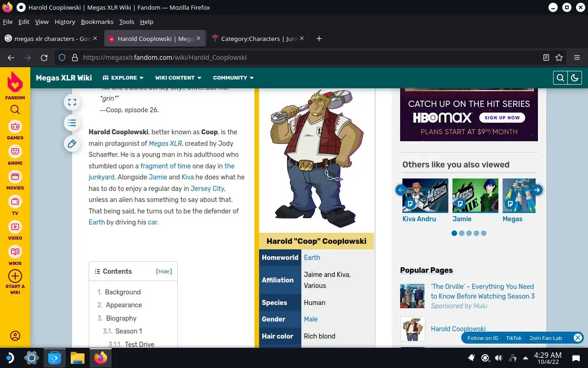Open the Help menu
This screenshot has width=588, height=368.
click(x=147, y=22)
